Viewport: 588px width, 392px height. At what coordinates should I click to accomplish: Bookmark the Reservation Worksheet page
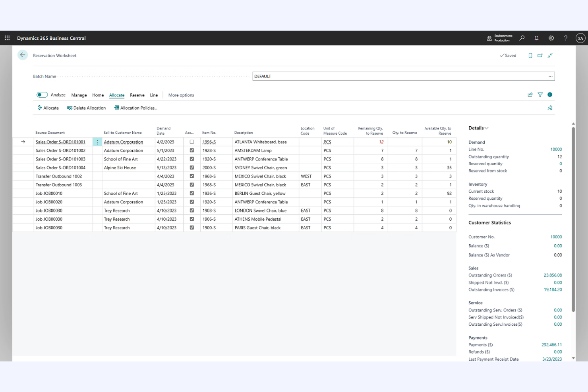point(530,55)
